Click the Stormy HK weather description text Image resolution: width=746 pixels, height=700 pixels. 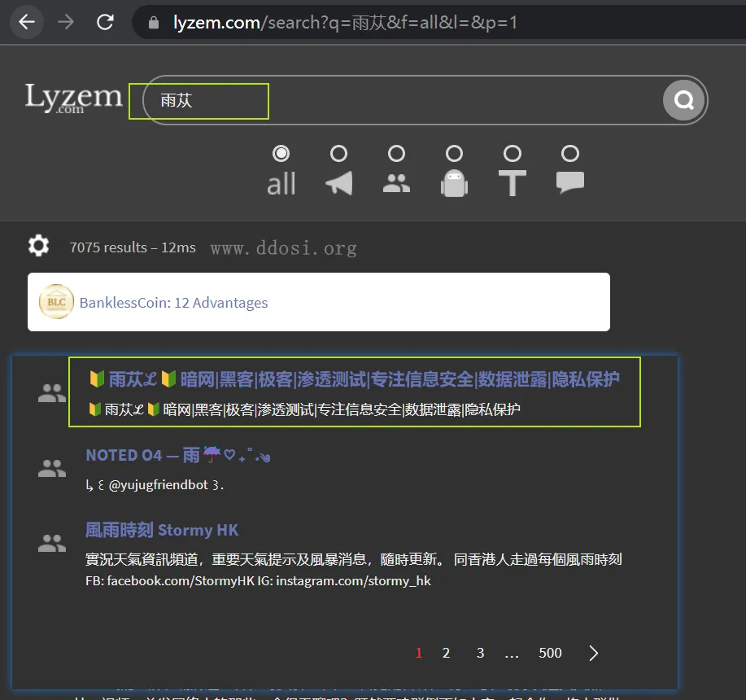coord(354,570)
